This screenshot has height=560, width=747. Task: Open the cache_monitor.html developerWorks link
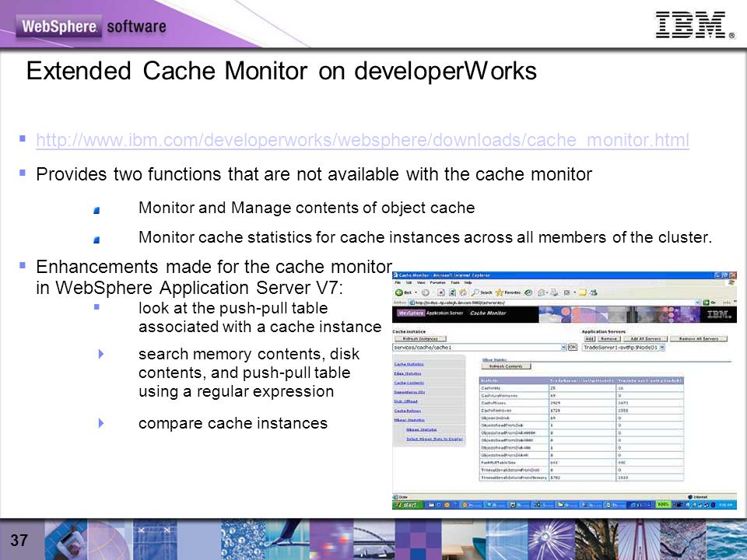363,141
